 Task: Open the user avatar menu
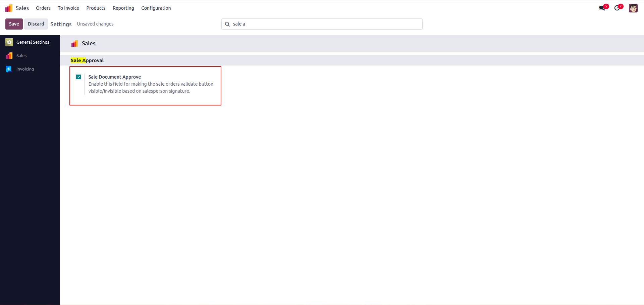coord(633,8)
